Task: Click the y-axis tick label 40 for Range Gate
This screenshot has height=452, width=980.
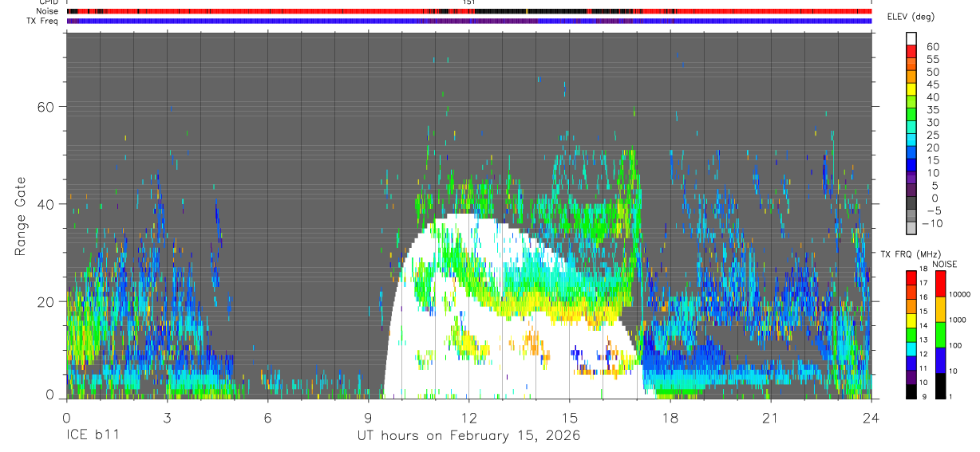Action: (x=45, y=204)
